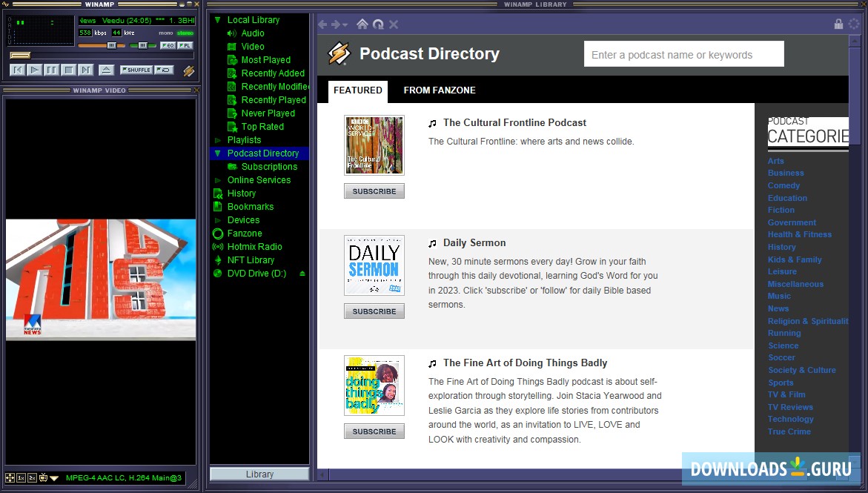
Task: Select Recently Added smart view
Action: click(x=273, y=73)
